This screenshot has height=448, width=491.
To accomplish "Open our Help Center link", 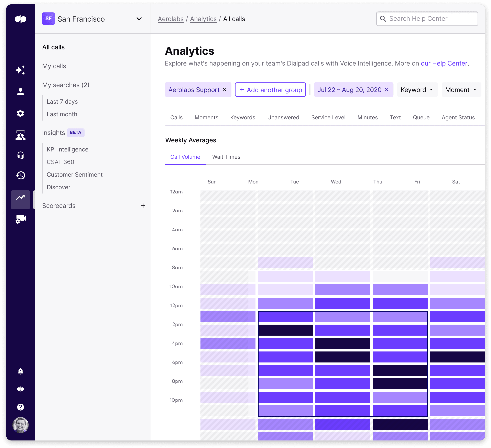I will pos(444,63).
